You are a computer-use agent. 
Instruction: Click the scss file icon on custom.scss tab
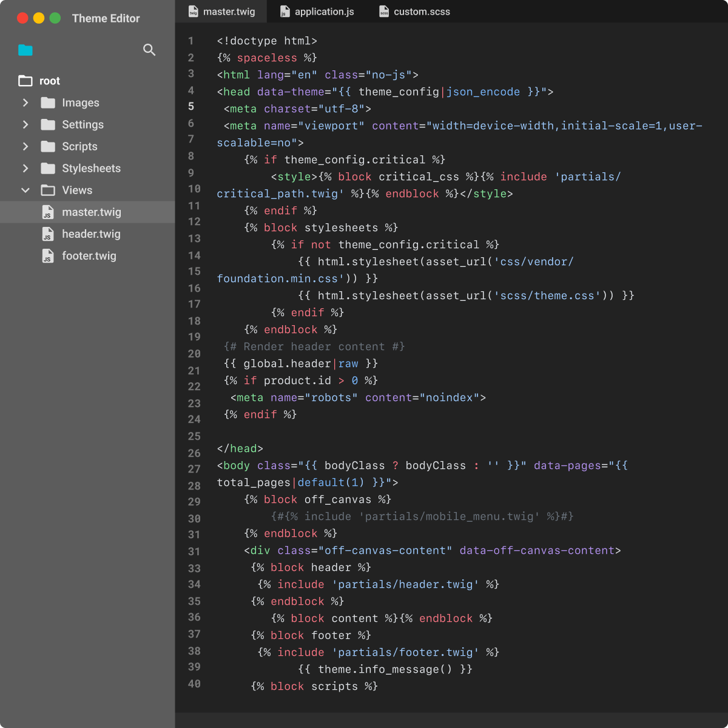384,12
